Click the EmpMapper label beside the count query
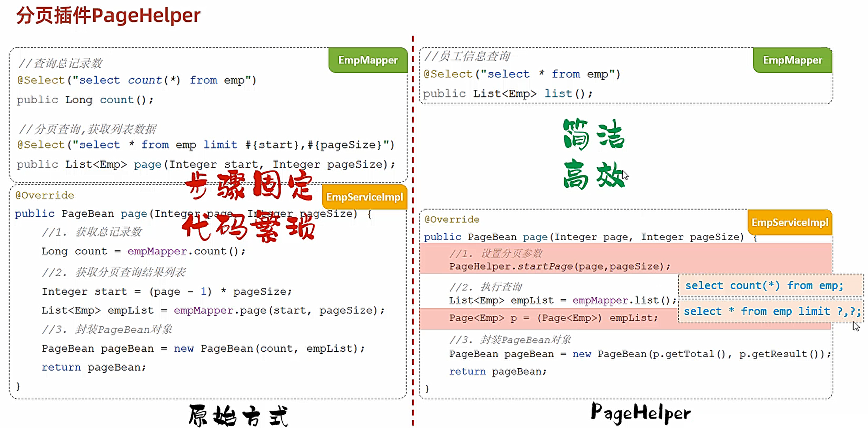The image size is (868, 428). pyautogui.click(x=368, y=60)
